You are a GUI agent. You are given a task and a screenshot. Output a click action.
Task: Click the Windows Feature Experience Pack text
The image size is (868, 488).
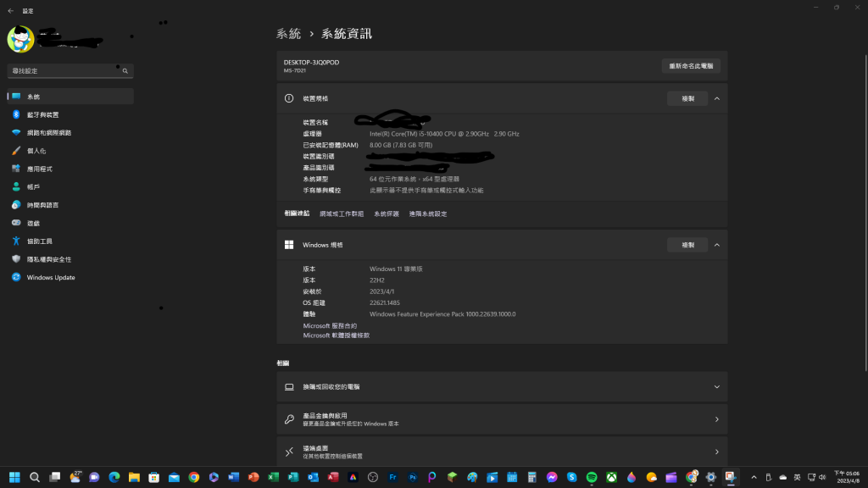pos(442,314)
